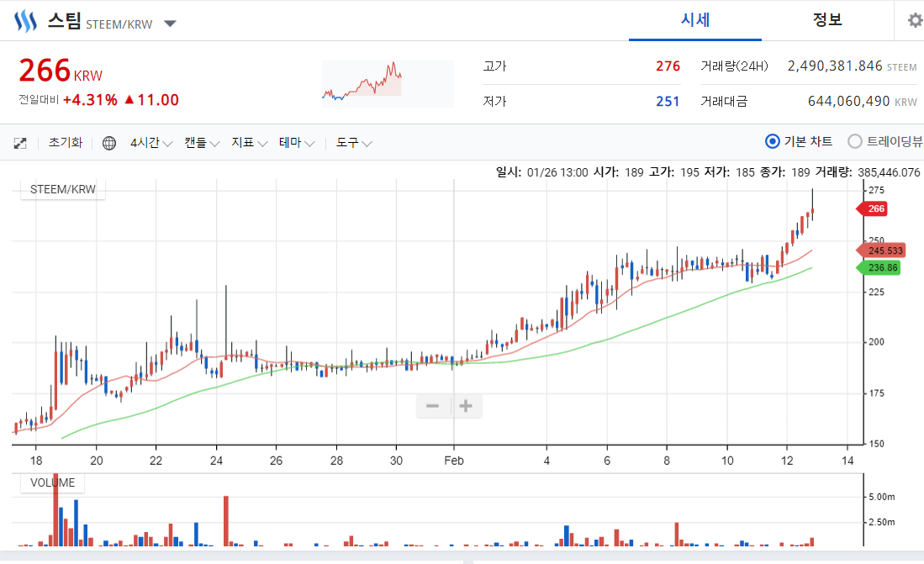
Task: Click the 일시 01/26 13:00 readout
Action: (x=542, y=172)
